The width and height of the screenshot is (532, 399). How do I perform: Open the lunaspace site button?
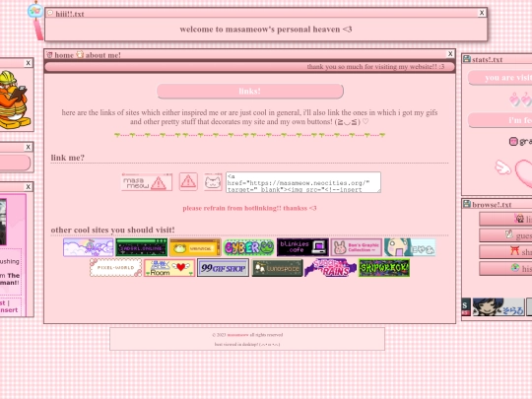[x=277, y=268]
